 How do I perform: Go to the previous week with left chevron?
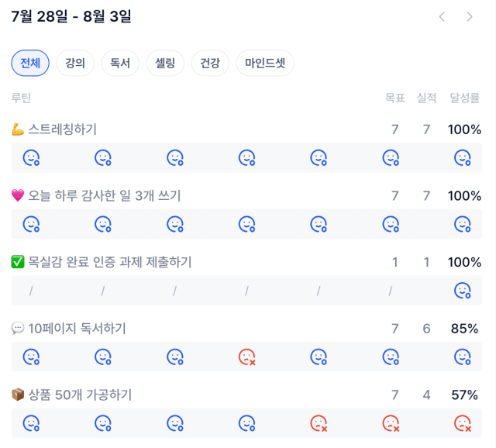(442, 16)
